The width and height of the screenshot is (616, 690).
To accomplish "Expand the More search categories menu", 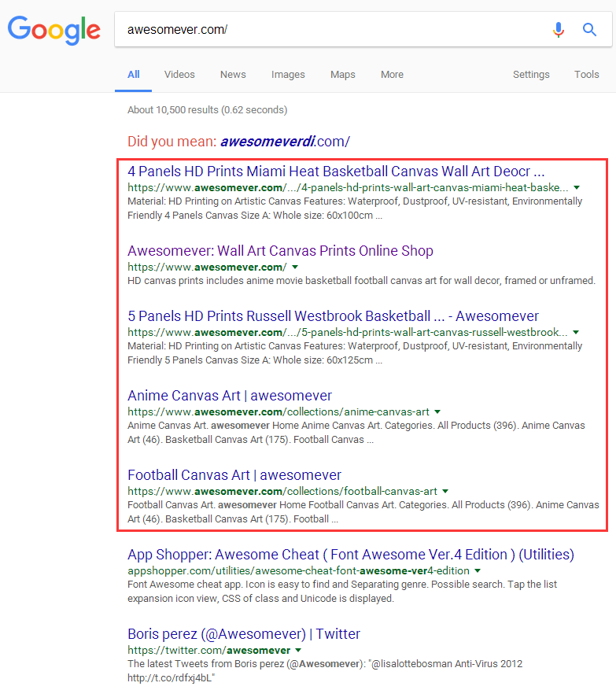I will [392, 75].
